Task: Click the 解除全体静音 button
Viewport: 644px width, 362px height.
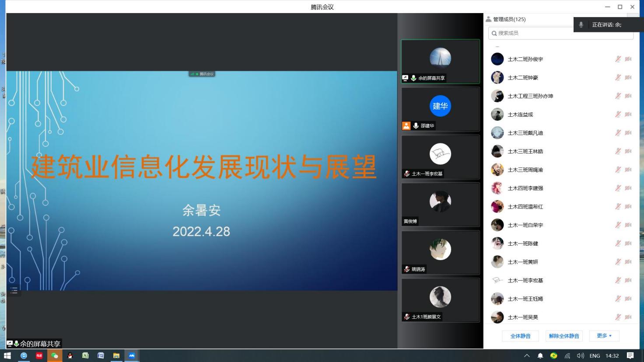Action: click(x=564, y=336)
